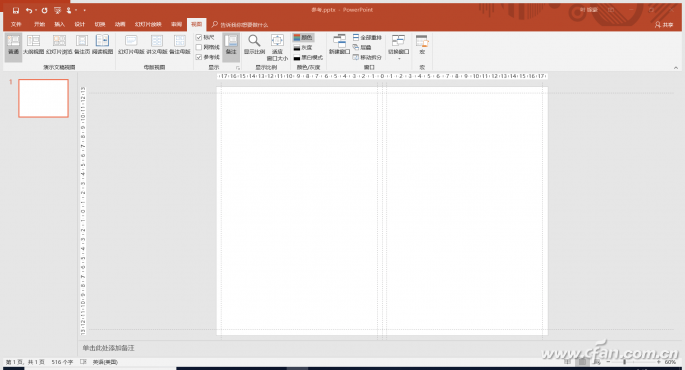Switch to the Home (开始) tab
Screen dimensions: 685x370
39,24
